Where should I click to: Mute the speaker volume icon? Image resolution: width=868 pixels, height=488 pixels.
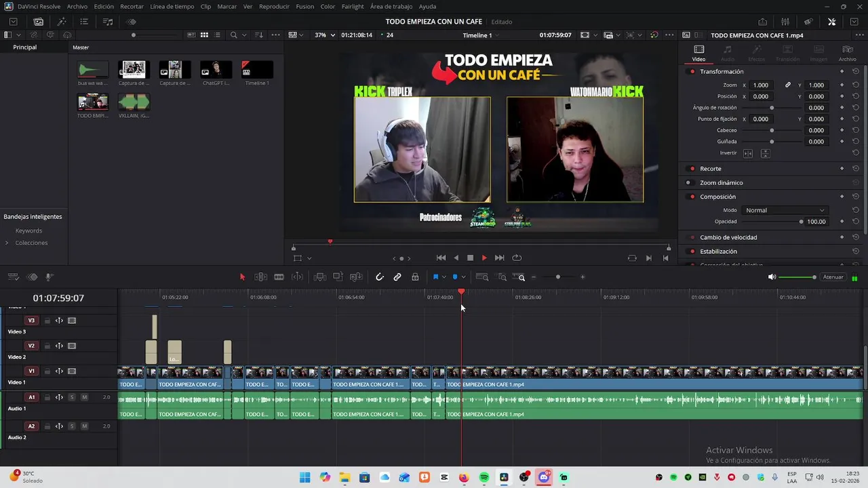[772, 277]
